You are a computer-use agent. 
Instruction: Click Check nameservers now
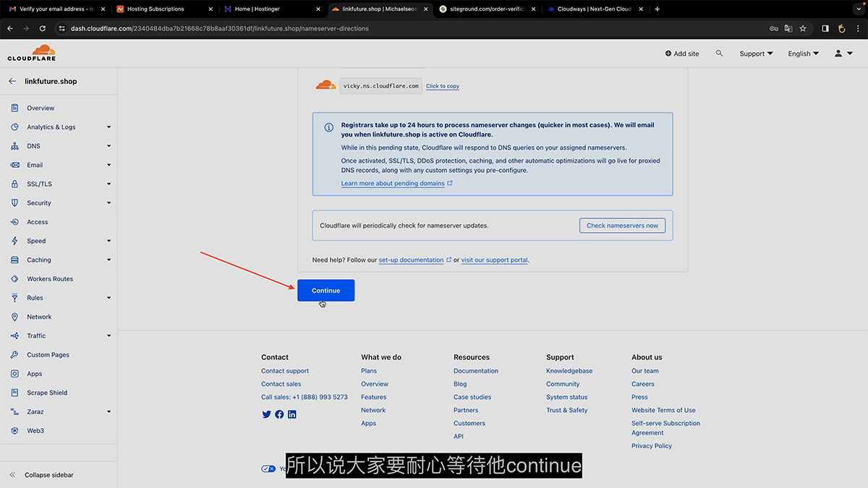click(622, 226)
